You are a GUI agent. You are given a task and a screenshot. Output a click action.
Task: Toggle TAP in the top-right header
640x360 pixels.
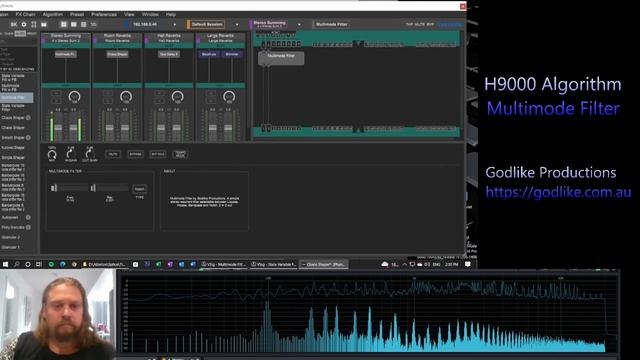point(409,24)
